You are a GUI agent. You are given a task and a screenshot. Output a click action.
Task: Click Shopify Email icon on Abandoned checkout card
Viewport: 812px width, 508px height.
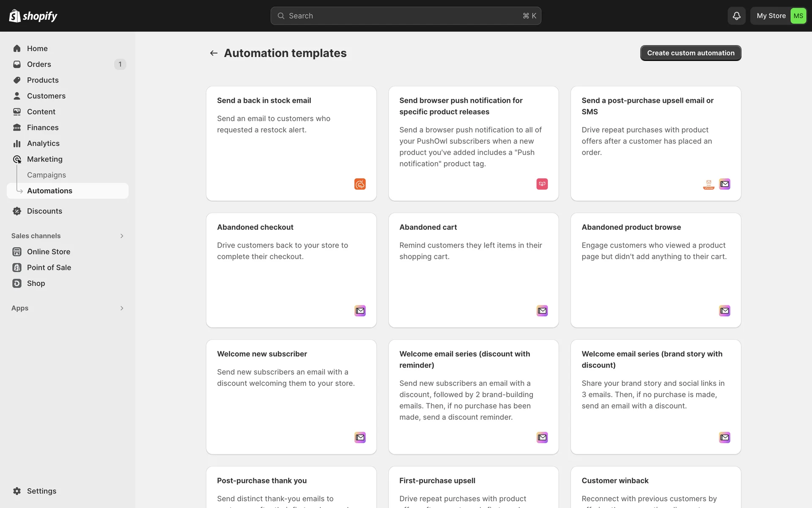tap(360, 311)
